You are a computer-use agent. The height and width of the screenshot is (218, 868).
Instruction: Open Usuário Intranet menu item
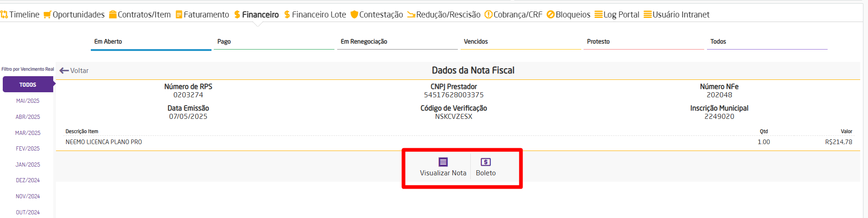(x=676, y=15)
